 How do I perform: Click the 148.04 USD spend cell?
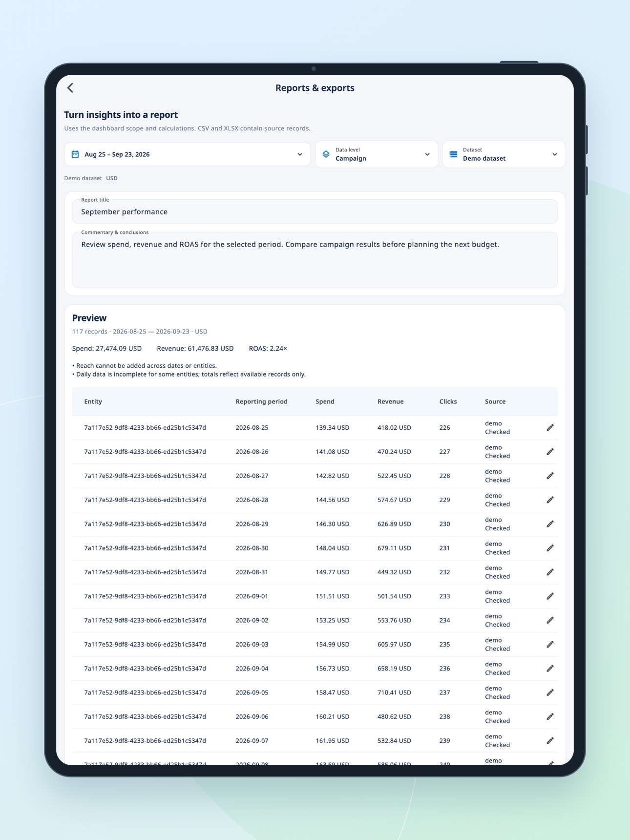point(333,548)
